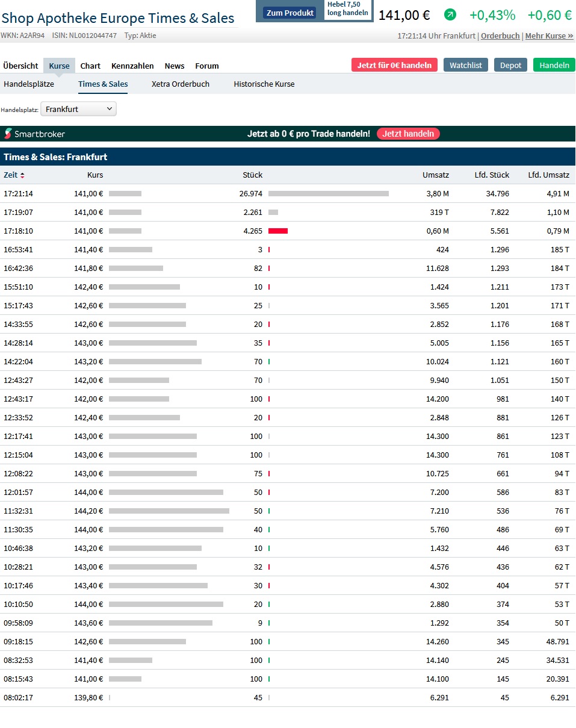Click the 09:58:09 time cell
576x728 pixels.
18,623
